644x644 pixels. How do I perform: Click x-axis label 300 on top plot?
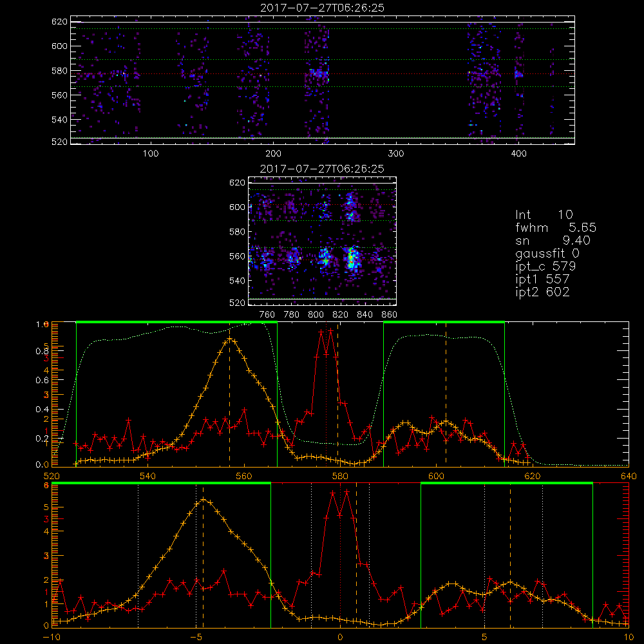pyautogui.click(x=396, y=154)
